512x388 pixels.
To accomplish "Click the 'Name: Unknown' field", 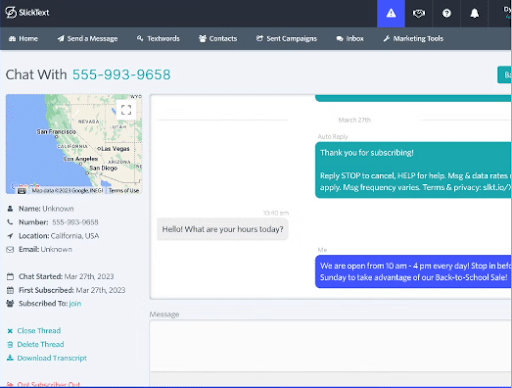I will 41,209.
